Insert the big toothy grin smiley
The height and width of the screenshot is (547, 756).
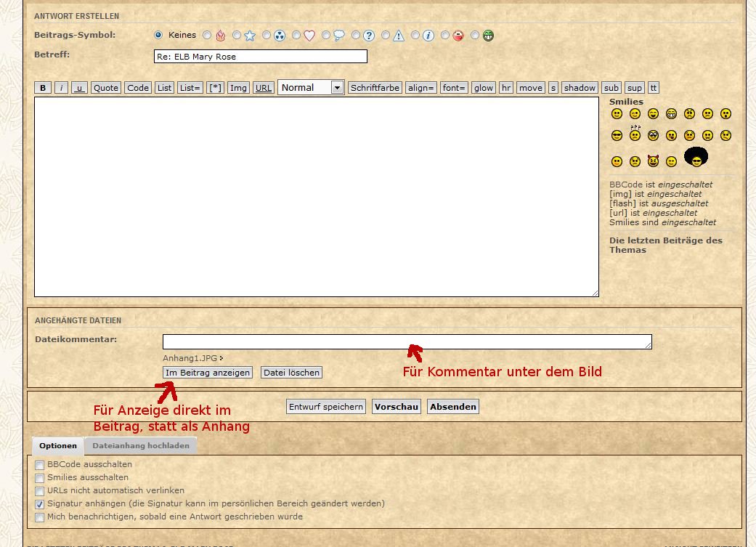pos(671,114)
